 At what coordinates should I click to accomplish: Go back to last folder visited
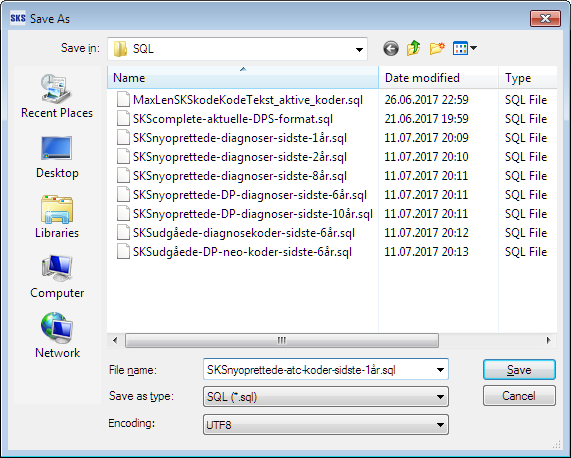tap(391, 48)
